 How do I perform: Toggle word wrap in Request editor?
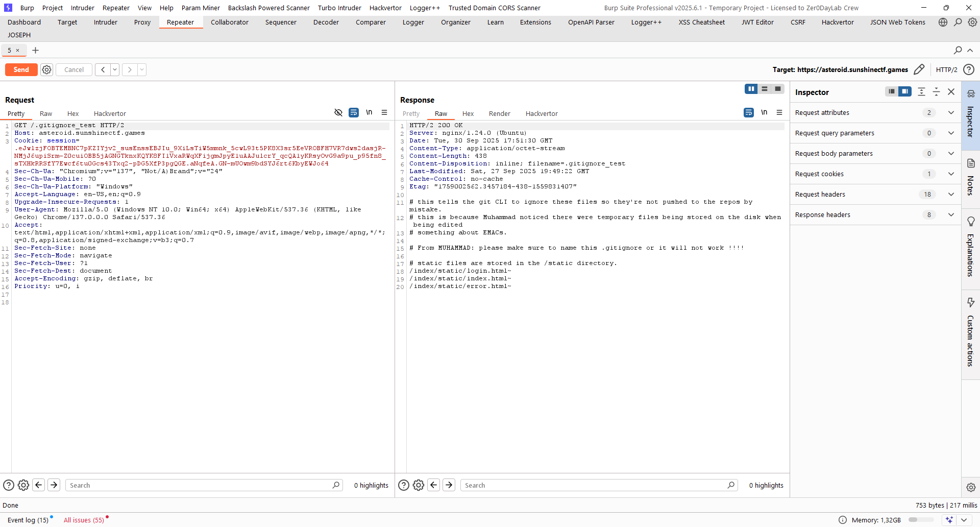coord(354,112)
